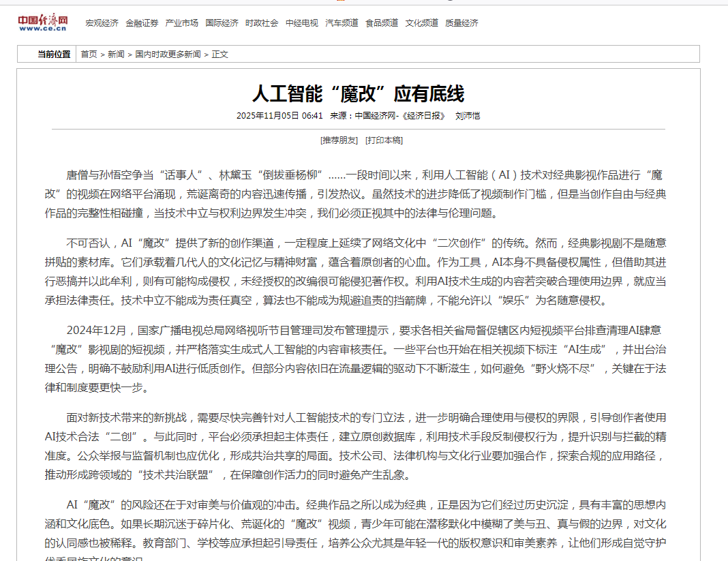The height and width of the screenshot is (561, 728).
Task: Click the 首页 breadcrumb link
Action: (x=89, y=55)
